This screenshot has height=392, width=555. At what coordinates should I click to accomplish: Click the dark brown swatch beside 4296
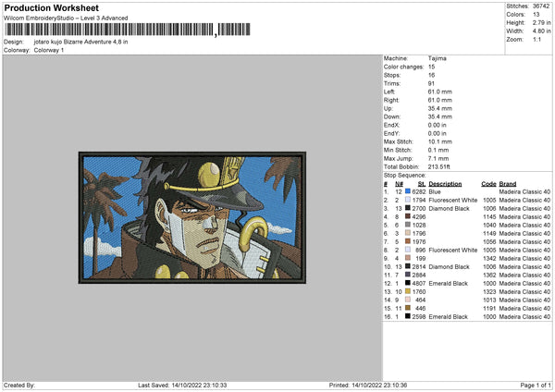pos(408,216)
